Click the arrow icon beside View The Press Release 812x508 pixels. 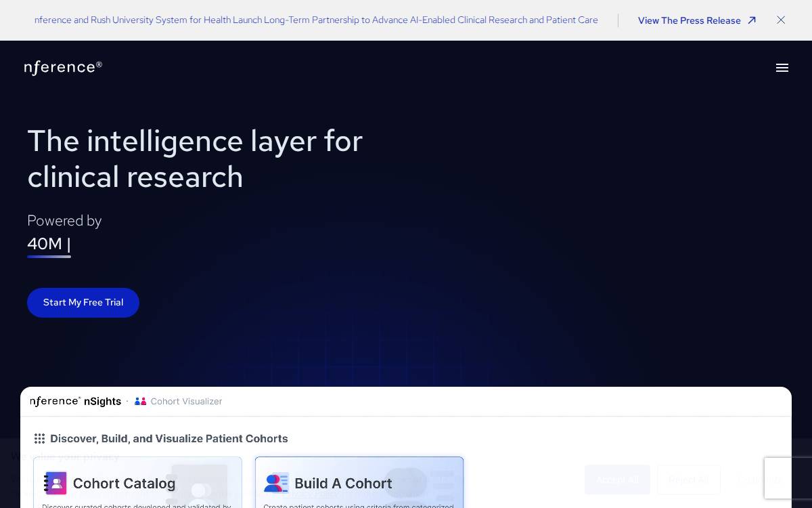pyautogui.click(x=751, y=20)
